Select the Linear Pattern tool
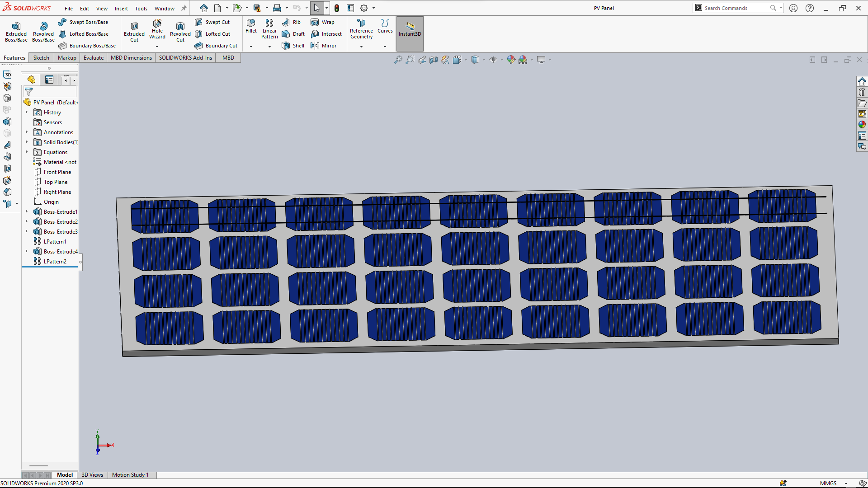This screenshot has width=868, height=488. click(x=269, y=29)
